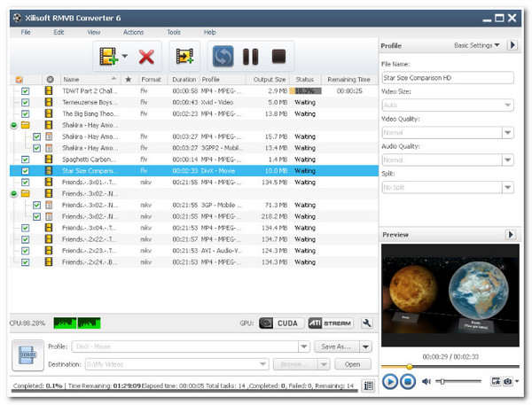Click the Add Profile film icon
Screen dimensions: 532x405
click(184, 57)
